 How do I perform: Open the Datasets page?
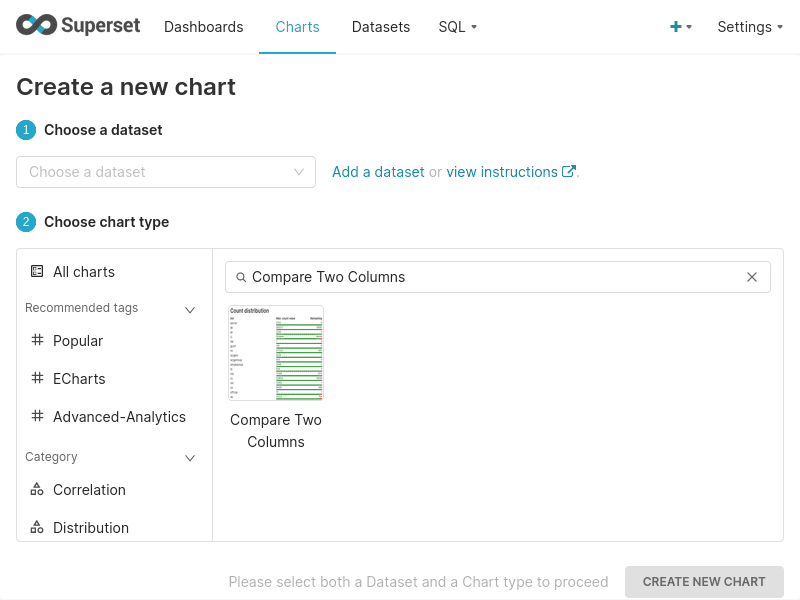pyautogui.click(x=381, y=27)
